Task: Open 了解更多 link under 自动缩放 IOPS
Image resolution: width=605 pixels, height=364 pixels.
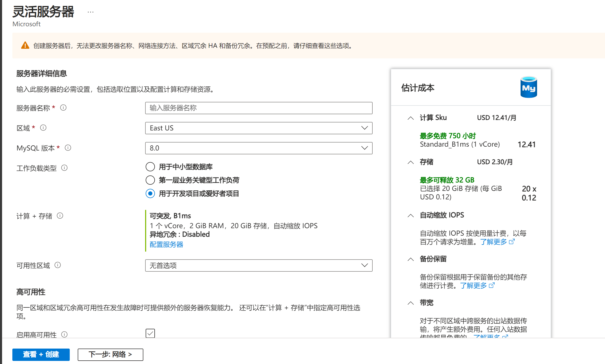Action: click(x=497, y=242)
